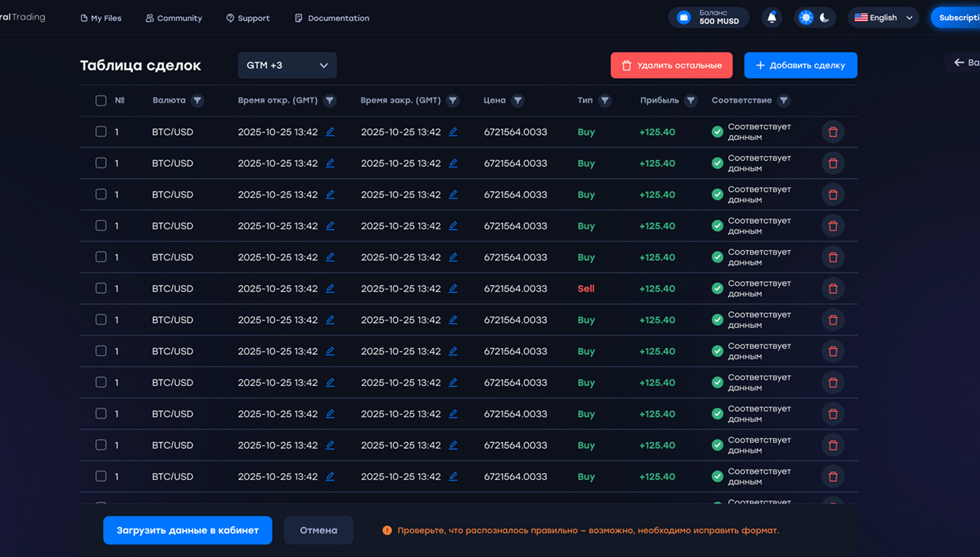This screenshot has height=557, width=980.
Task: Tick the checkbox of the Sell row
Action: [101, 288]
